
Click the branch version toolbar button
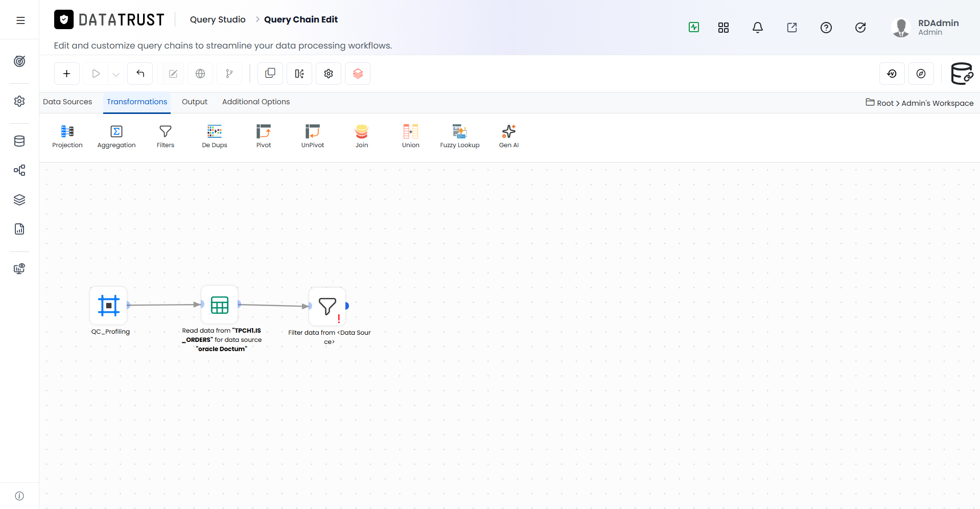[229, 74]
